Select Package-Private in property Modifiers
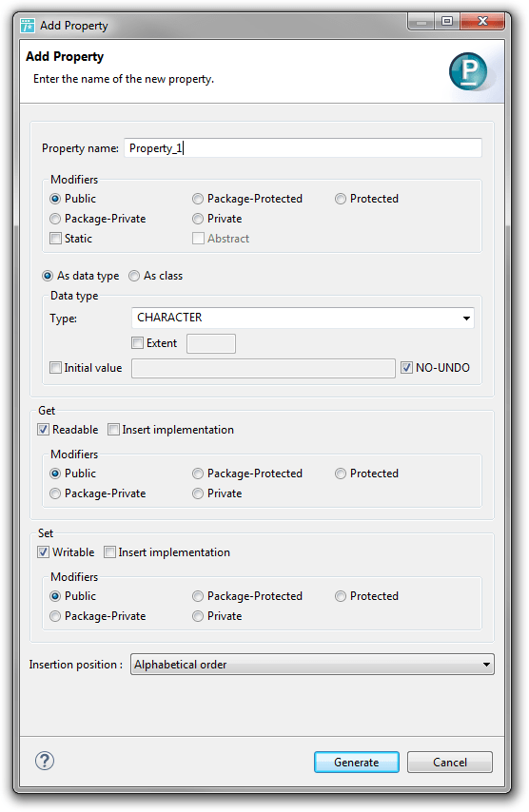The image size is (529, 812). coord(55,219)
